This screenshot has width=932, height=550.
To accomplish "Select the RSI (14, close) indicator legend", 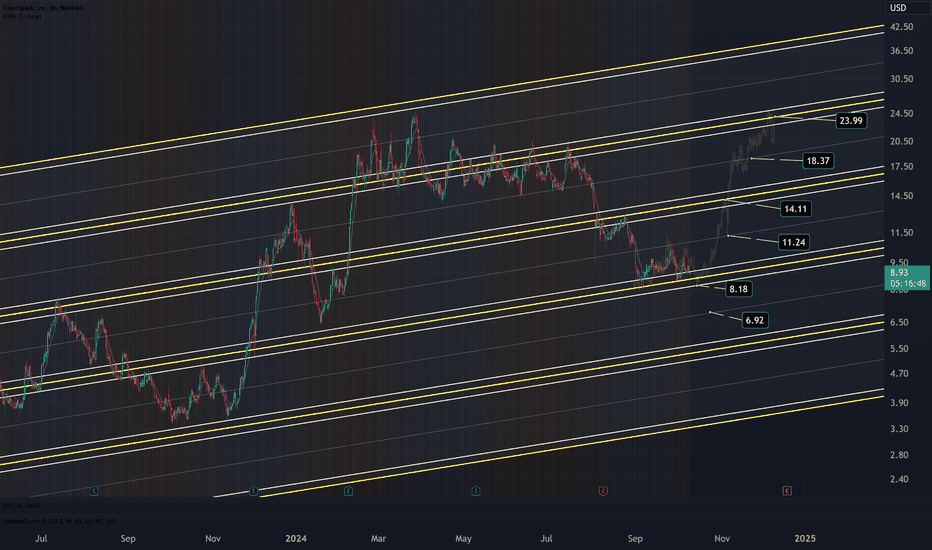I will (21, 505).
